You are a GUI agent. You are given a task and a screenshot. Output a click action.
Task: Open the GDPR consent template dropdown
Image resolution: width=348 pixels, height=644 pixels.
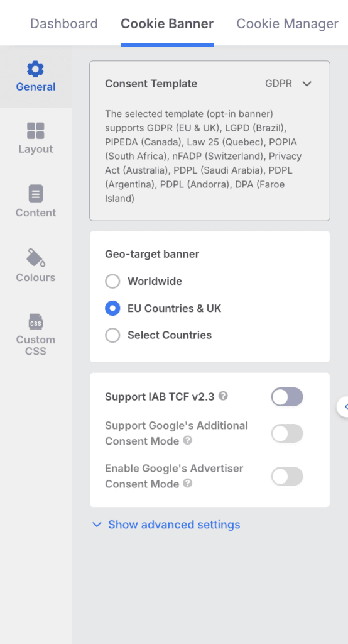coord(288,84)
